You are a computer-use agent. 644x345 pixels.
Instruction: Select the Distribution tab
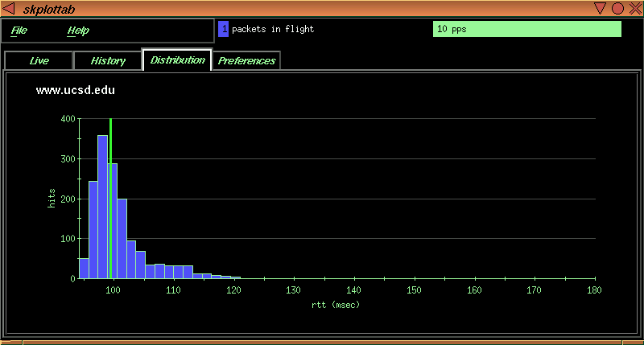tap(177, 60)
